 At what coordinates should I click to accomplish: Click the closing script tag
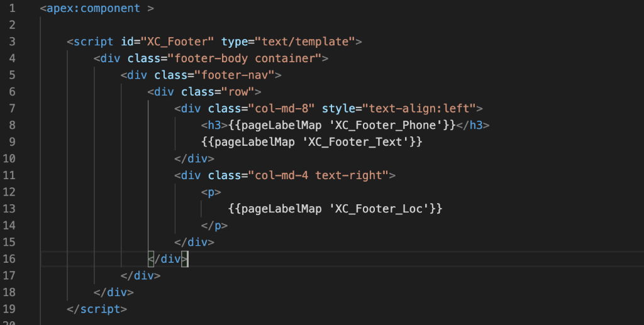coord(97,309)
